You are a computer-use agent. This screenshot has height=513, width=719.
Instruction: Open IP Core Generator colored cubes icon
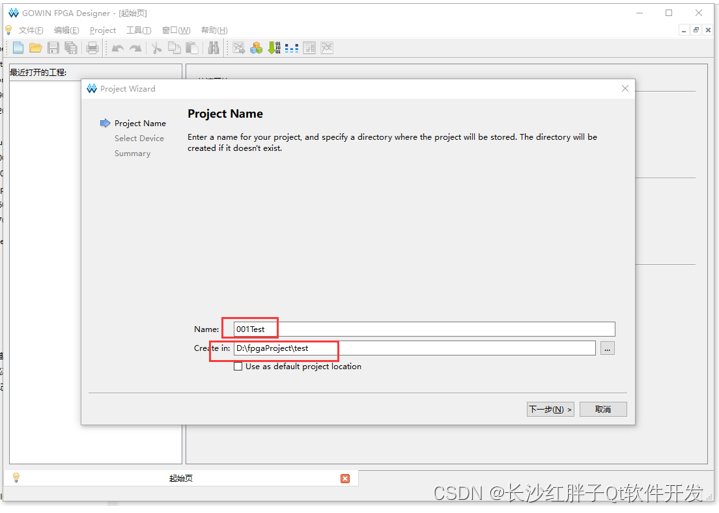tap(256, 48)
